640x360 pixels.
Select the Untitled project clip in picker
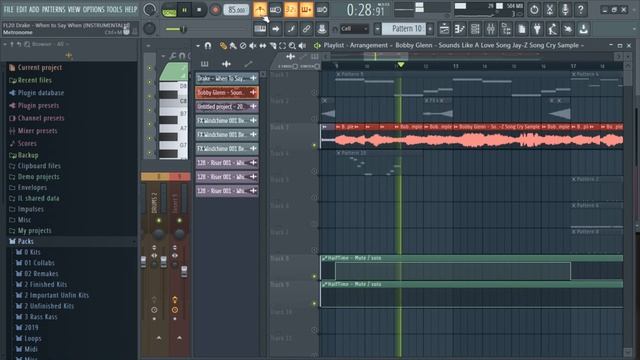[x=227, y=107]
